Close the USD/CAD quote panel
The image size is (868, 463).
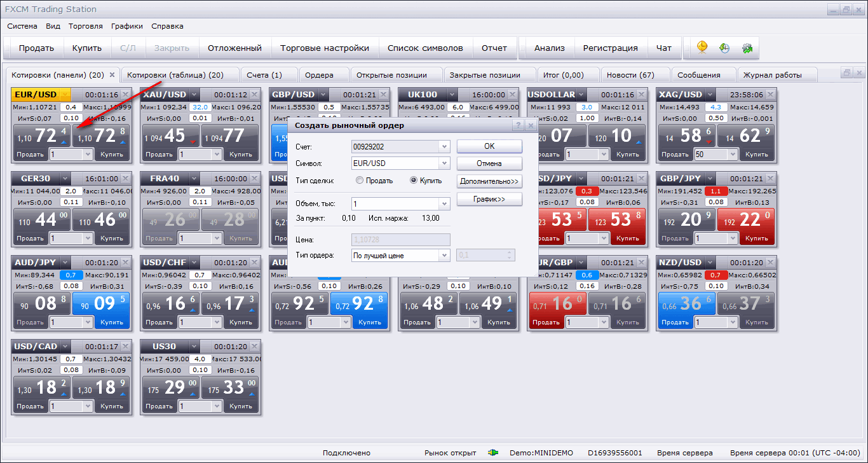[x=125, y=347]
